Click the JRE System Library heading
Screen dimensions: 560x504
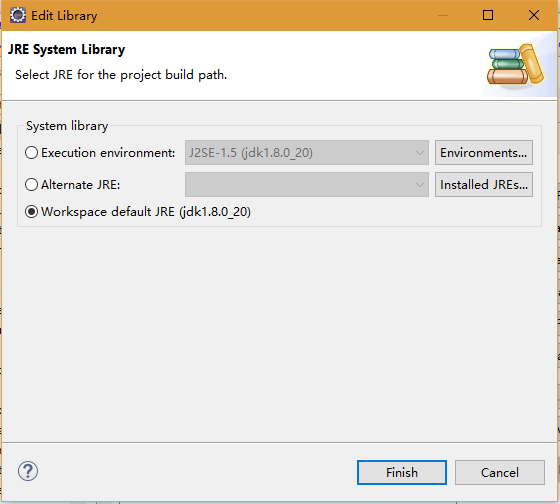point(66,49)
